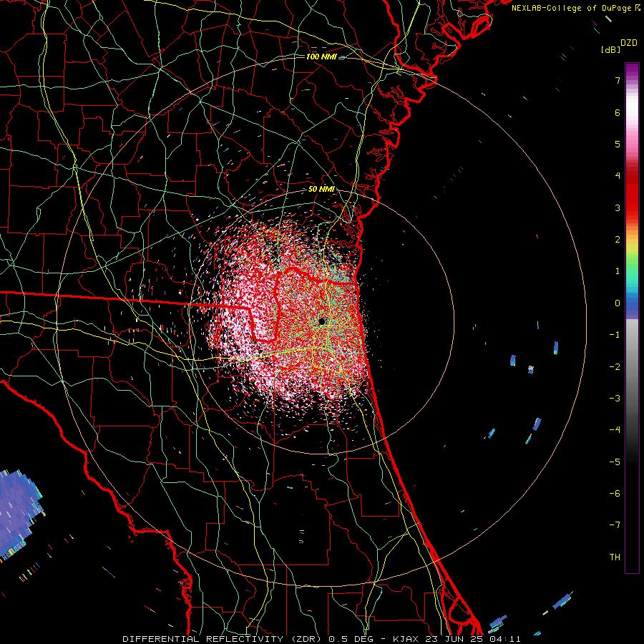Screen dimensions: 644x644
Task: Click the 1 value on the color scale
Action: tap(618, 271)
